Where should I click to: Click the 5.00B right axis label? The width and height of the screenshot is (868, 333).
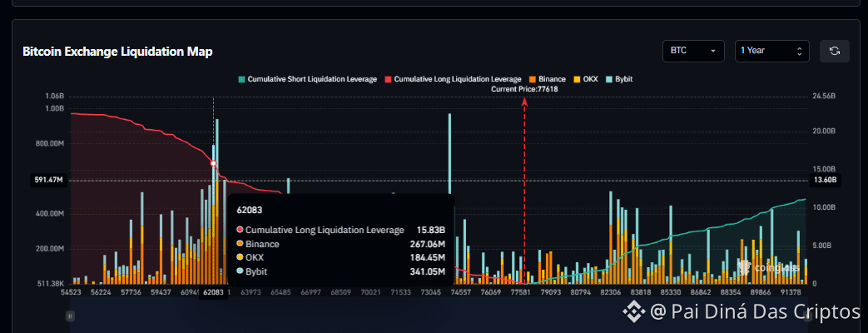pos(824,246)
